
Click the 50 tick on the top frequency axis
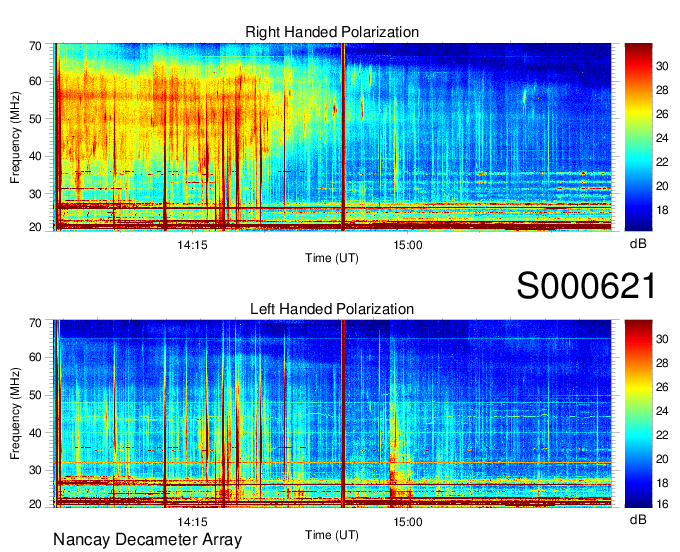pos(35,119)
